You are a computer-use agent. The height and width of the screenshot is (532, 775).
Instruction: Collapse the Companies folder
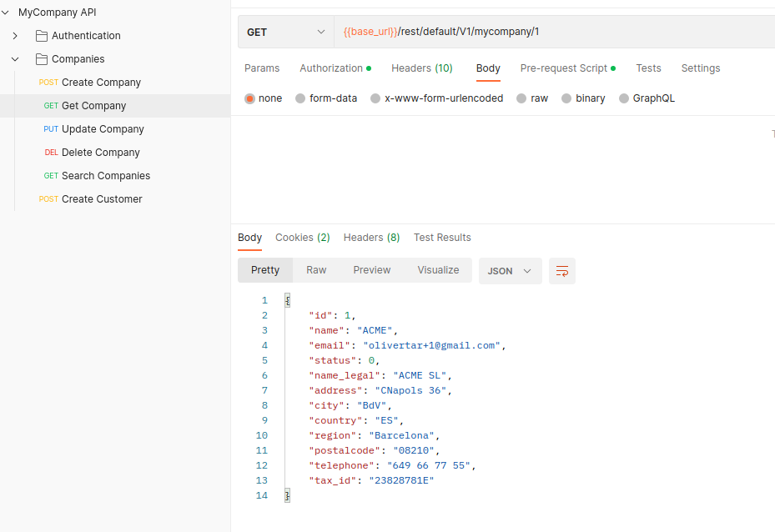tap(14, 58)
